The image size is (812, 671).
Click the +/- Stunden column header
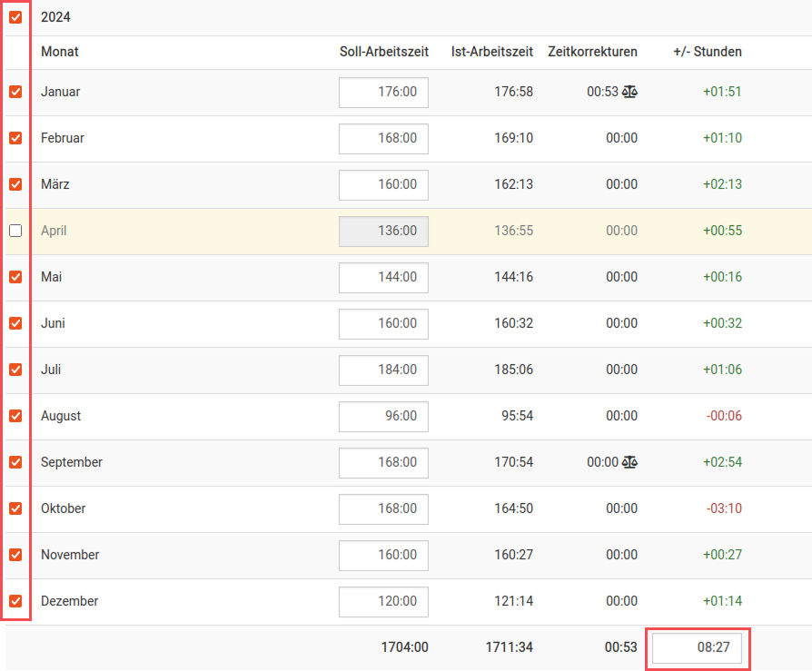coord(707,52)
